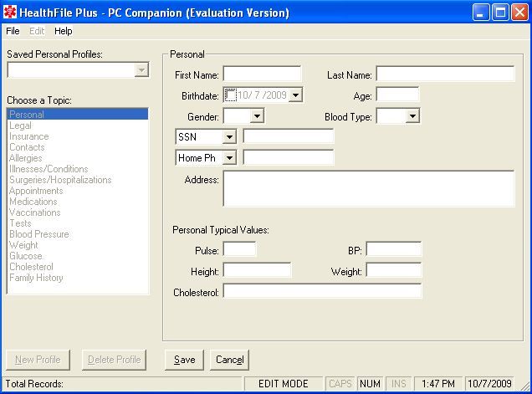This screenshot has height=394, width=532.
Task: Click the Age input field
Action: pyautogui.click(x=397, y=95)
